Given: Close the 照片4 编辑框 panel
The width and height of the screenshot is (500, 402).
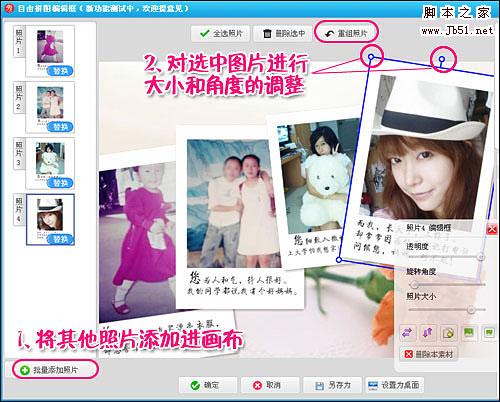Looking at the screenshot, I should point(492,229).
